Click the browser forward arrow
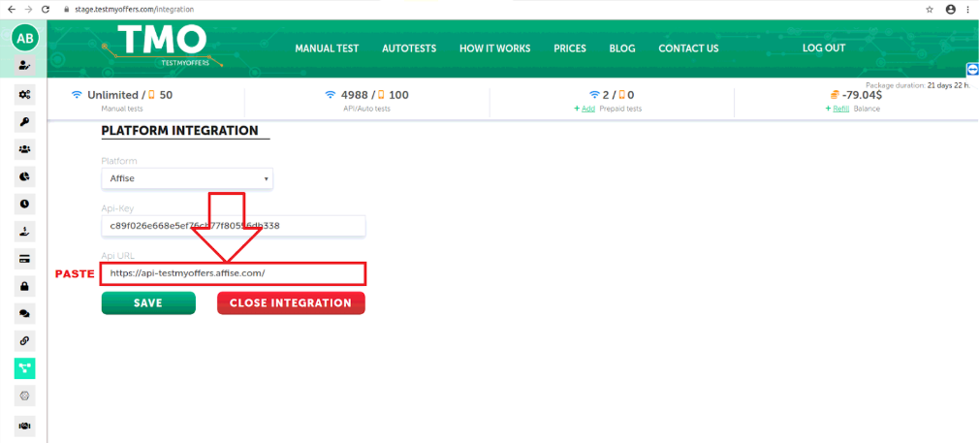This screenshot has height=443, width=980. (x=28, y=10)
